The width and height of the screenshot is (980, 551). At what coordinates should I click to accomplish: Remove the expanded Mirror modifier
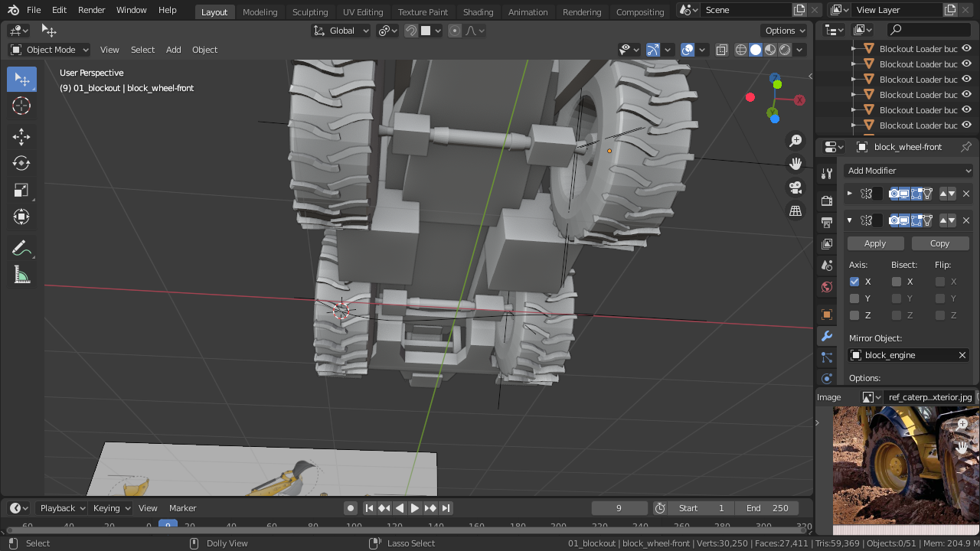click(x=966, y=220)
